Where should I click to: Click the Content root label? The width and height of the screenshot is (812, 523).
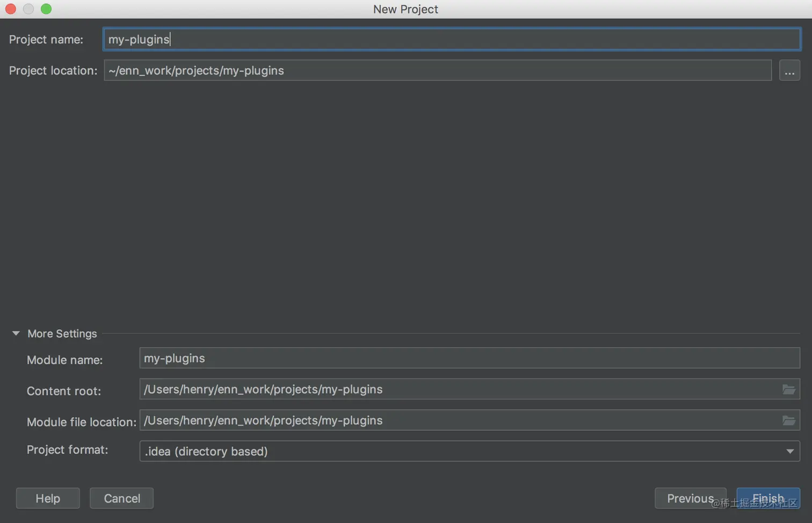coord(64,391)
